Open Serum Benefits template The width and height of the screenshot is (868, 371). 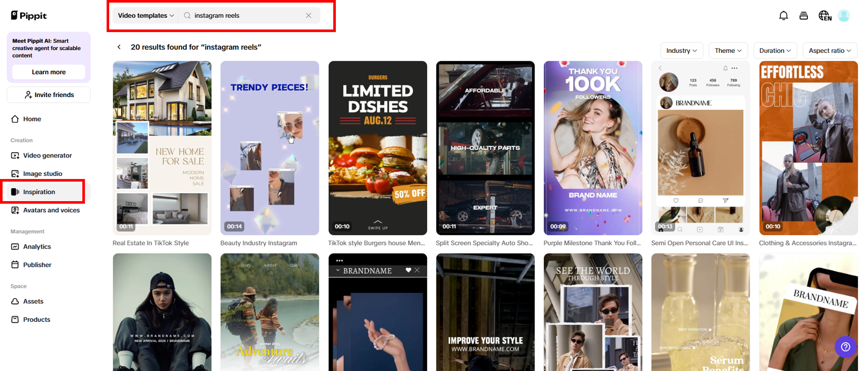(700, 312)
